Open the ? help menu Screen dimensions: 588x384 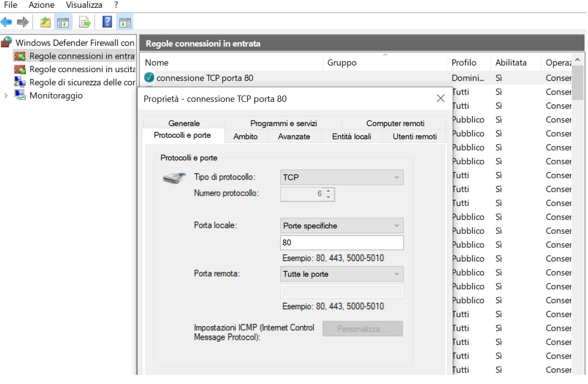tap(116, 5)
